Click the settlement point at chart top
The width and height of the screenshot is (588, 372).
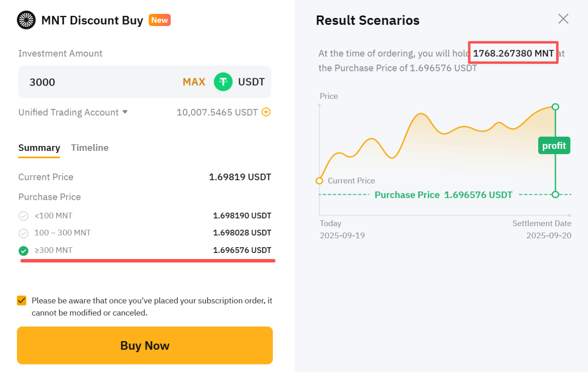click(555, 107)
